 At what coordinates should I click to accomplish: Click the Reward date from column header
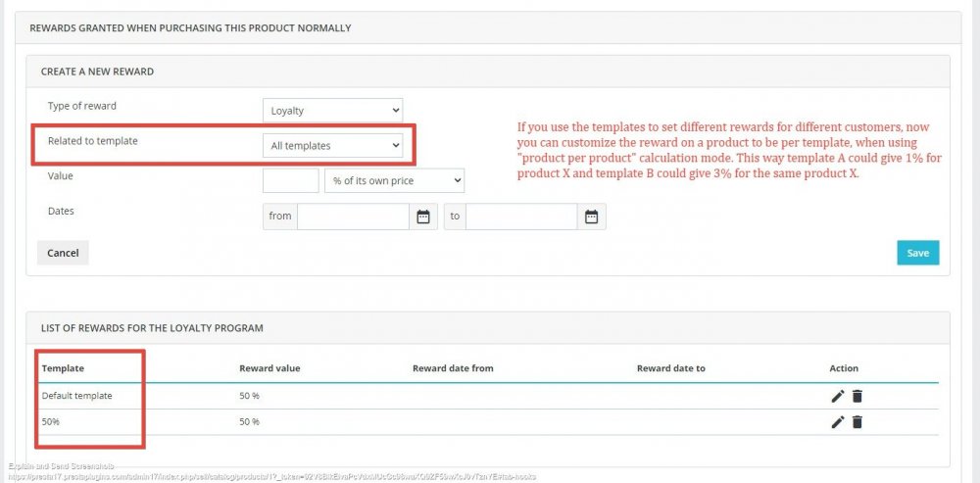pyautogui.click(x=453, y=368)
